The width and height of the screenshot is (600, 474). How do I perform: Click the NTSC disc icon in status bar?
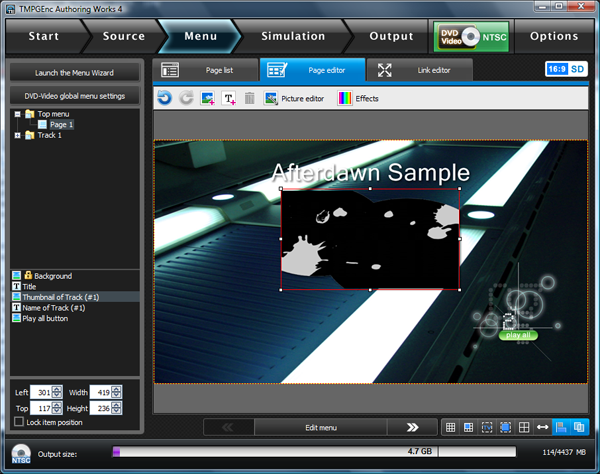(21, 454)
